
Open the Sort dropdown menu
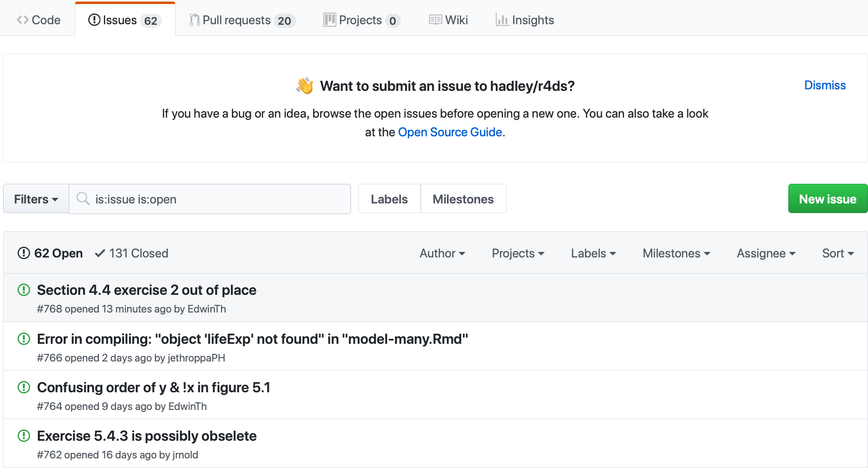(837, 253)
